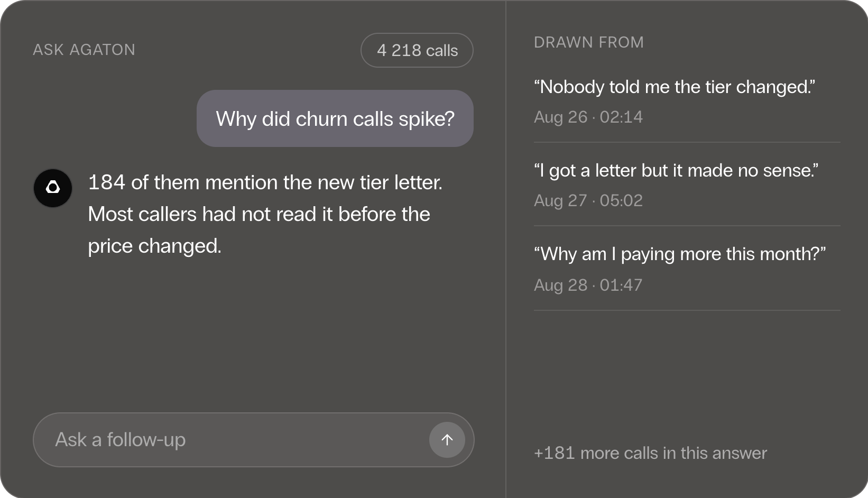The height and width of the screenshot is (498, 868).
Task: Open the "Nobody told me the tier changed" quote
Action: 675,87
